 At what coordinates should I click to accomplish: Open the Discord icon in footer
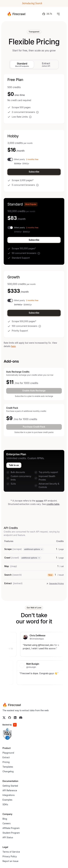coord(21,717)
